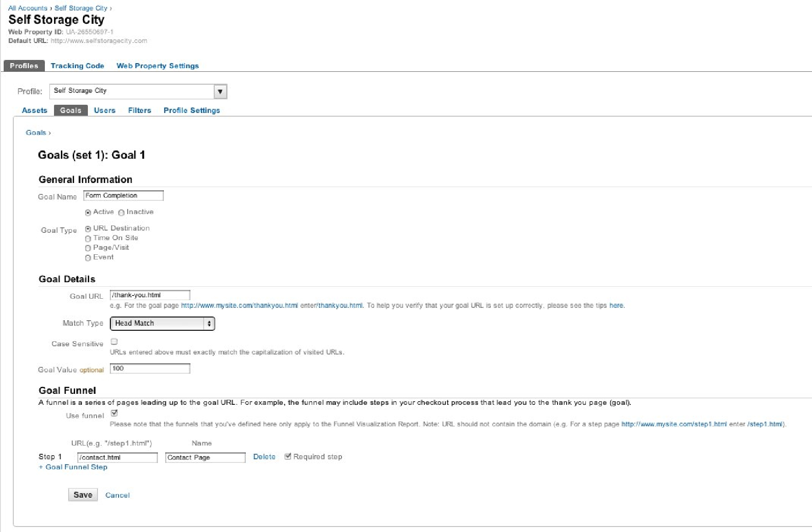The image size is (812, 532).
Task: Click the Goals (set 1): Goal 1 heading
Action: [x=92, y=155]
